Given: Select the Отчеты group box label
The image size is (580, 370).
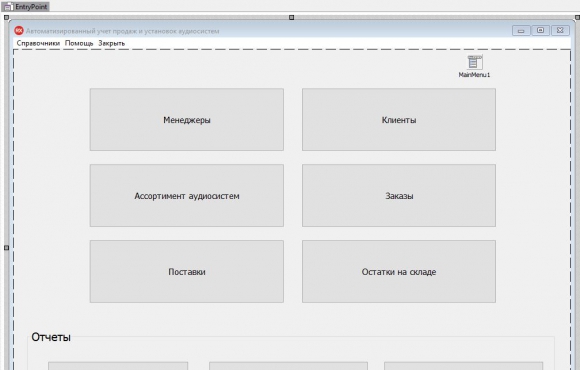Looking at the screenshot, I should 51,337.
